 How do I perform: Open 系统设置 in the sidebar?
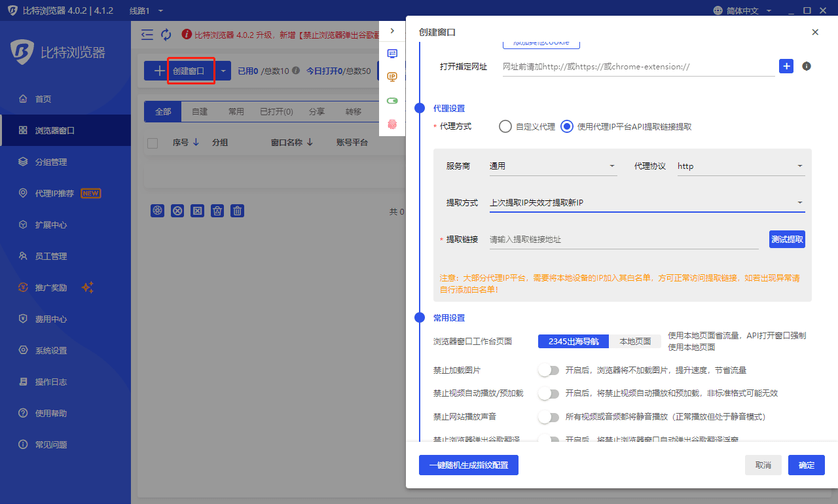(x=65, y=350)
